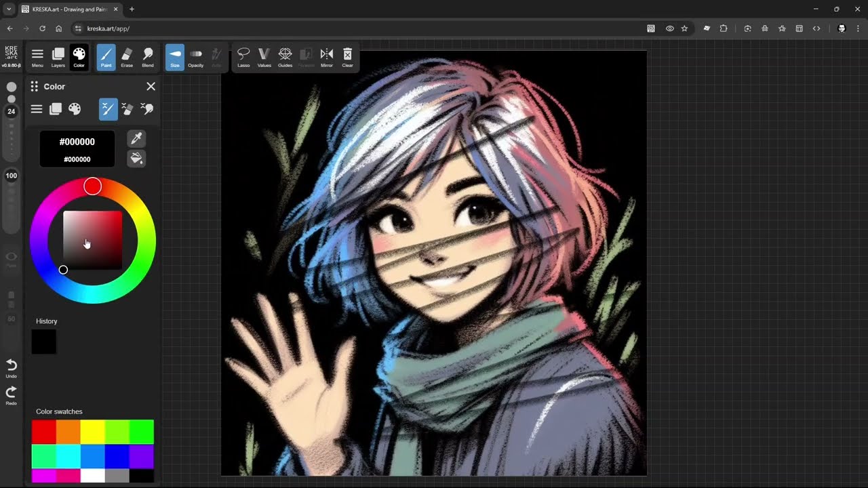Click the red hue handle on color wheel
Screen dimensions: 868x488
[93, 186]
